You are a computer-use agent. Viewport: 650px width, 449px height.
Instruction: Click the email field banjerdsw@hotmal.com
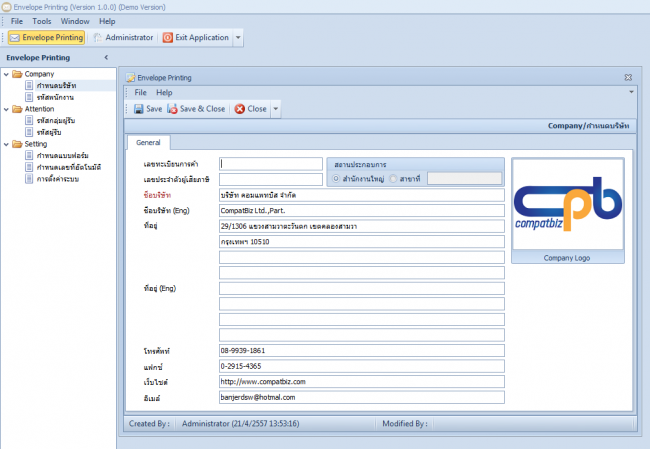click(361, 397)
